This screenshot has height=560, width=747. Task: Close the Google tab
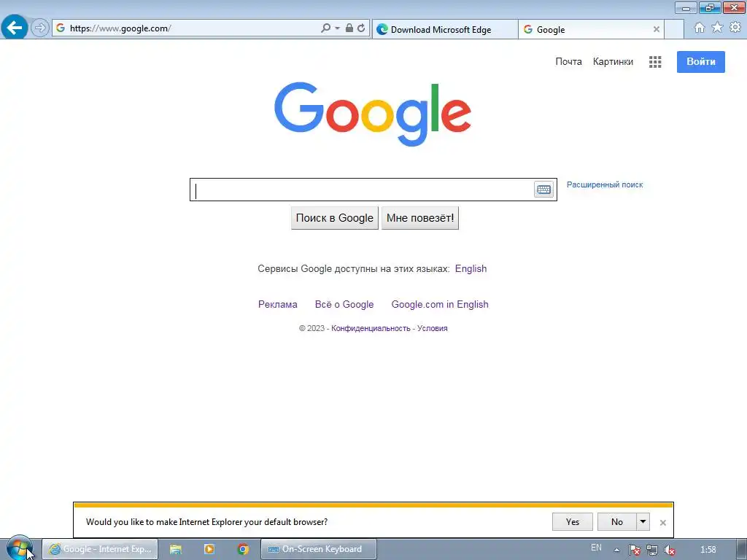pyautogui.click(x=657, y=29)
